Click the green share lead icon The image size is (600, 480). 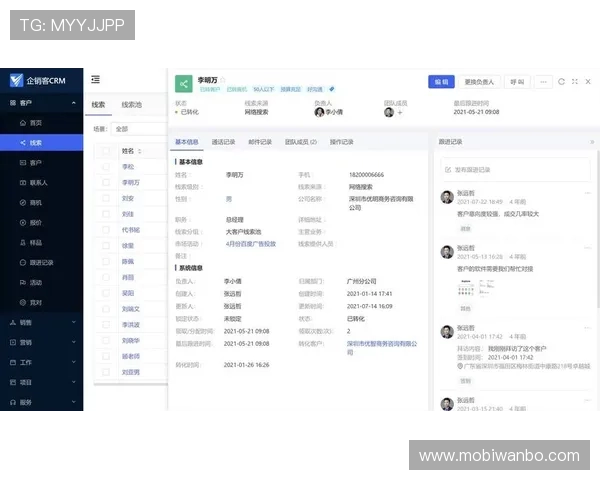184,84
